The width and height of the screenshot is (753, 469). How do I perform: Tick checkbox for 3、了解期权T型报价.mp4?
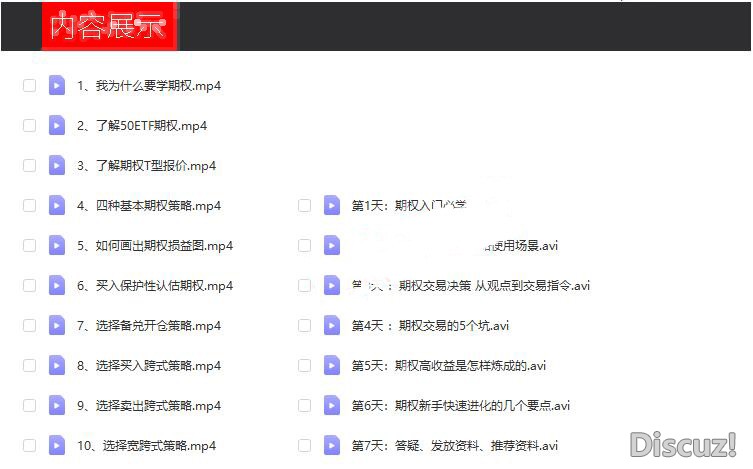(29, 166)
